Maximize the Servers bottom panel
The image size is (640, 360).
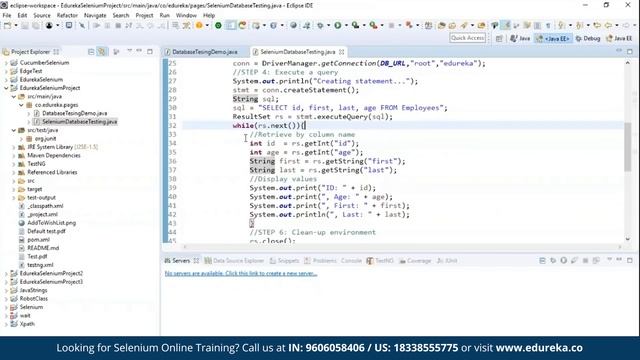click(630, 260)
